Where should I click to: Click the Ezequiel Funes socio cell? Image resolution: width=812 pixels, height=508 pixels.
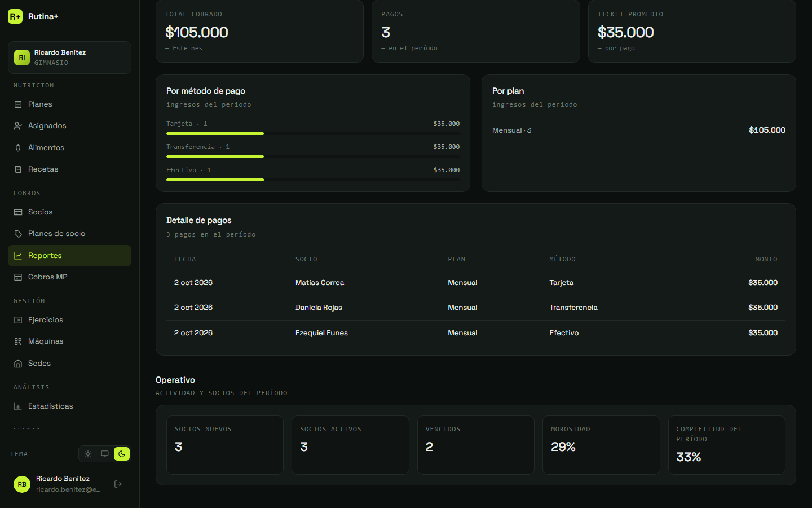point(321,333)
